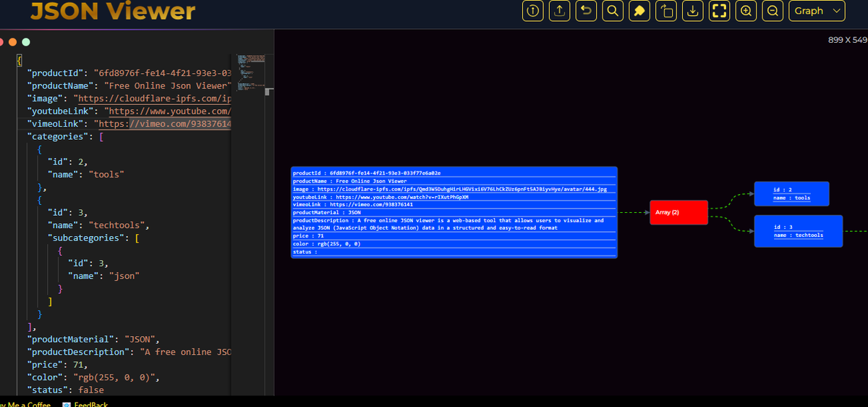Click the upload icon in toolbar
This screenshot has height=407, width=868.
pos(560,11)
